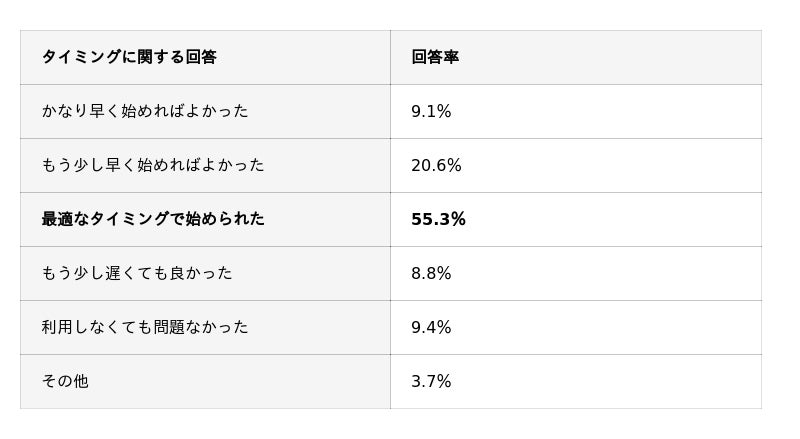Click the 3.7% value cell
The image size is (800, 439).
coord(431,382)
